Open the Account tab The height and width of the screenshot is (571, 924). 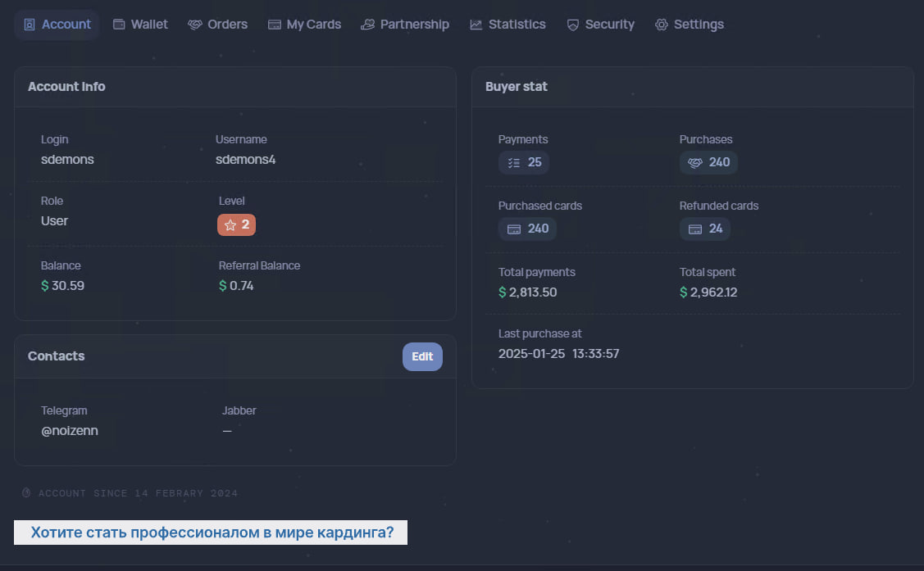[x=57, y=25]
